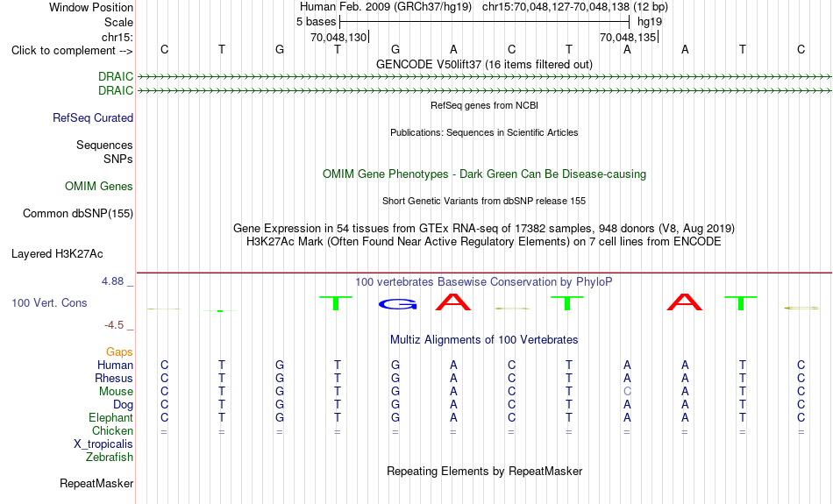The width and height of the screenshot is (833, 504).
Task: Select the Chicken species label
Action: point(112,430)
